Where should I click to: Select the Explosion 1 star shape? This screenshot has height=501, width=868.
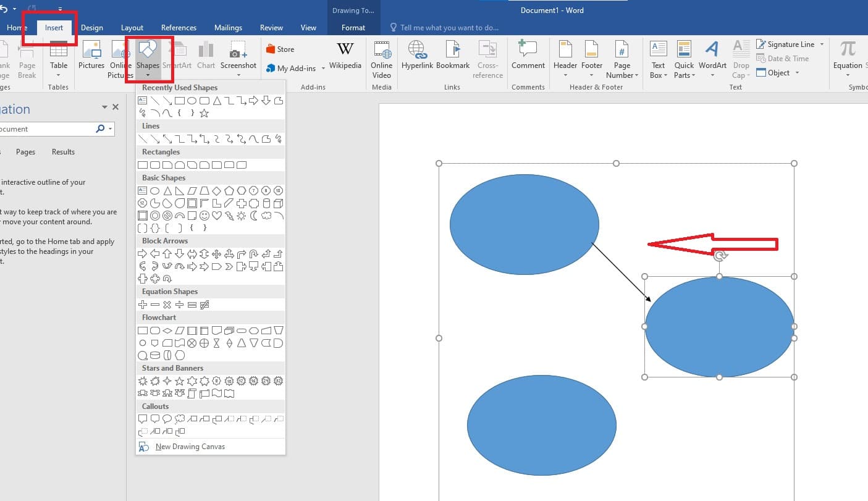pyautogui.click(x=142, y=381)
